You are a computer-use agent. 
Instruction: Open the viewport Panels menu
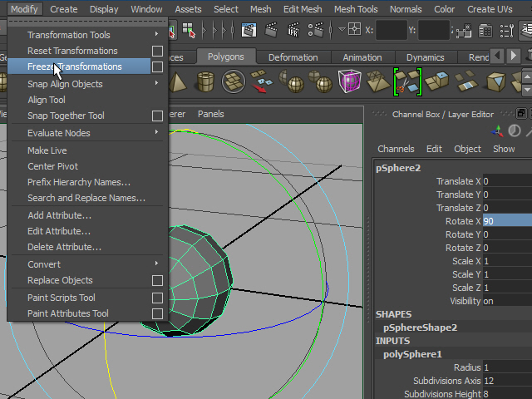(210, 114)
